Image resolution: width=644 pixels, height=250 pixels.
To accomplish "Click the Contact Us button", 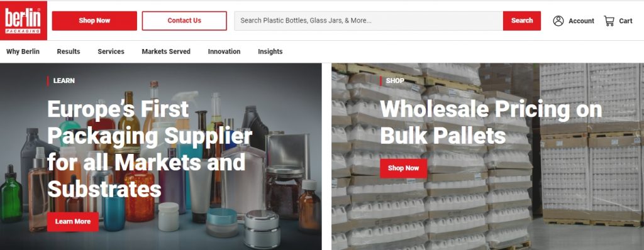I will point(184,21).
